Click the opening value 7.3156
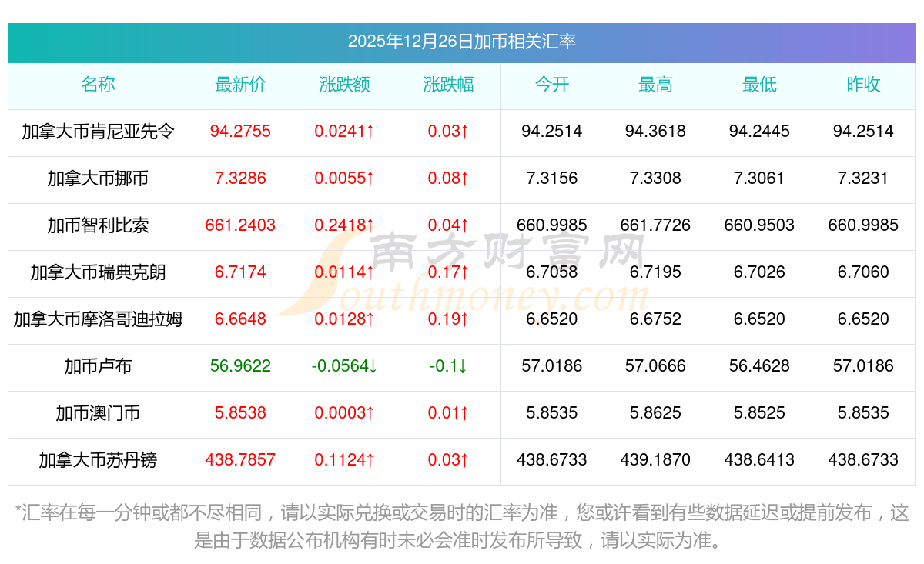Viewport: 924px width, 564px height. (x=552, y=179)
